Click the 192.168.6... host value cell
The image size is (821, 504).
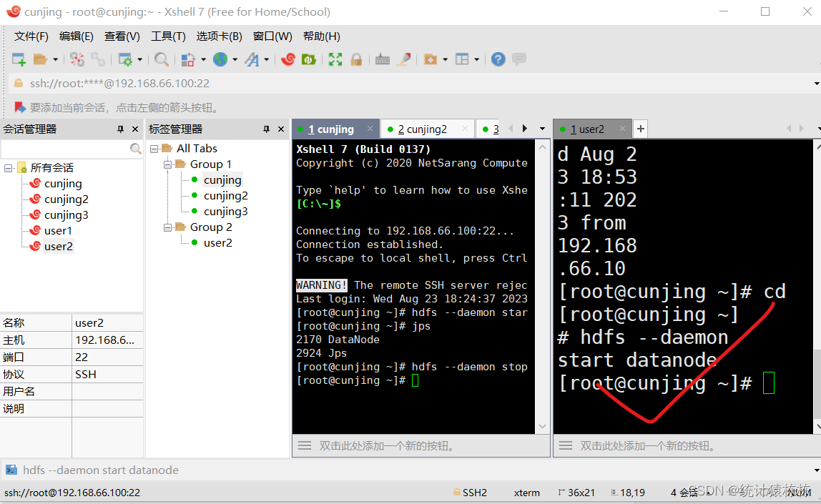coord(107,340)
